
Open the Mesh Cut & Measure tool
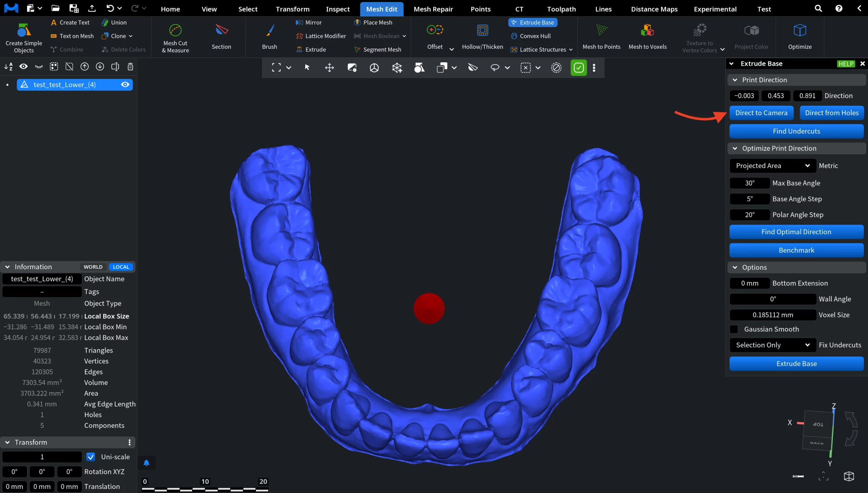[x=175, y=31]
